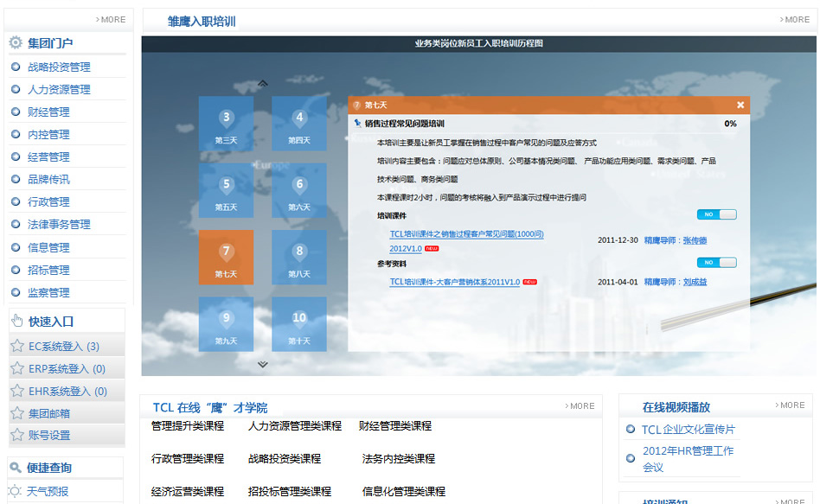Click the bullet icon beside 品牌传讯

tap(16, 179)
